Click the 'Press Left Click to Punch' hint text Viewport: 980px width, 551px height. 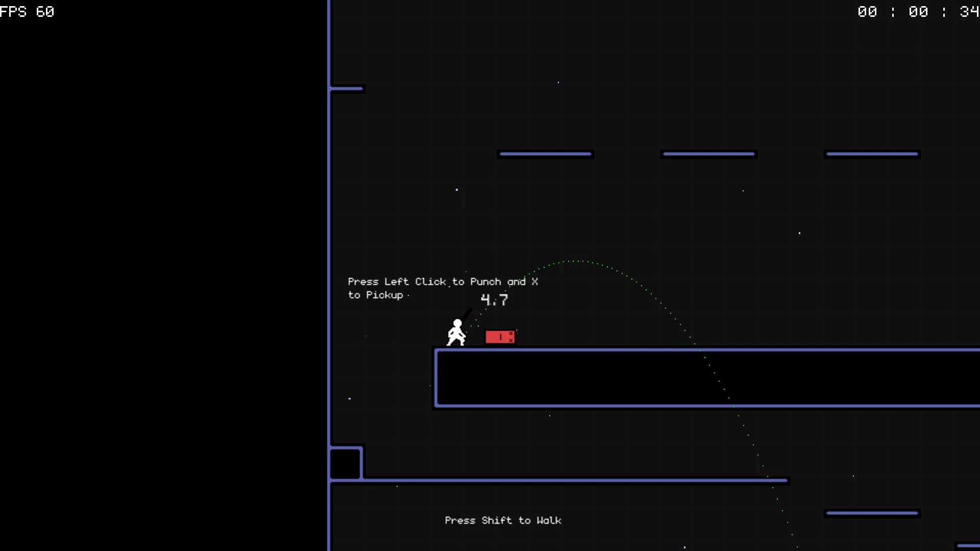tap(443, 288)
